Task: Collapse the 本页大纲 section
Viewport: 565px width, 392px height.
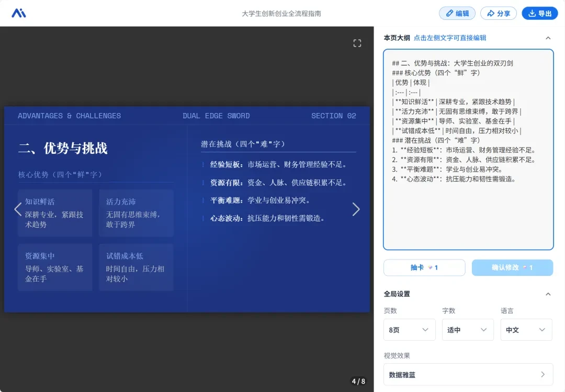Action: click(x=548, y=38)
